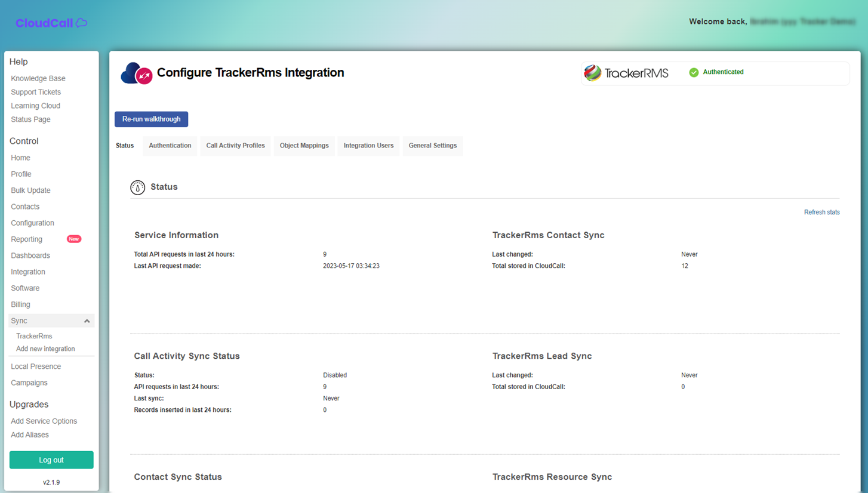
Task: Open Local Presence page
Action: coord(36,366)
